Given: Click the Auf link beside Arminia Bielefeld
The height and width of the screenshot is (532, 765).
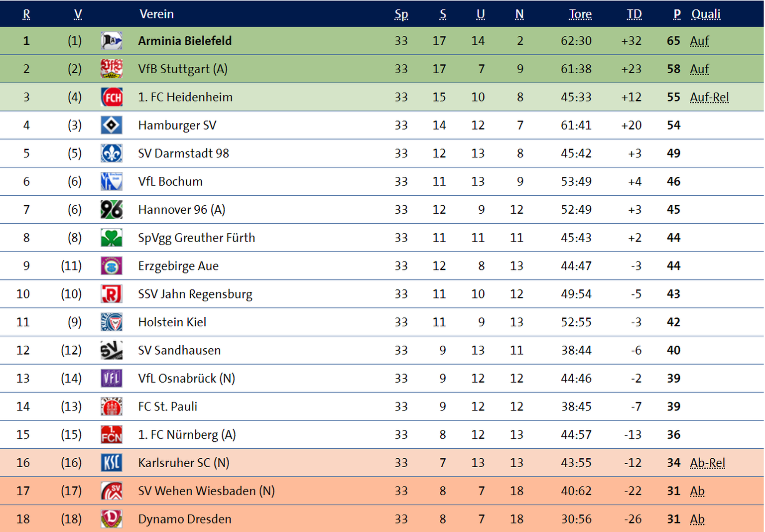Looking at the screenshot, I should point(699,41).
